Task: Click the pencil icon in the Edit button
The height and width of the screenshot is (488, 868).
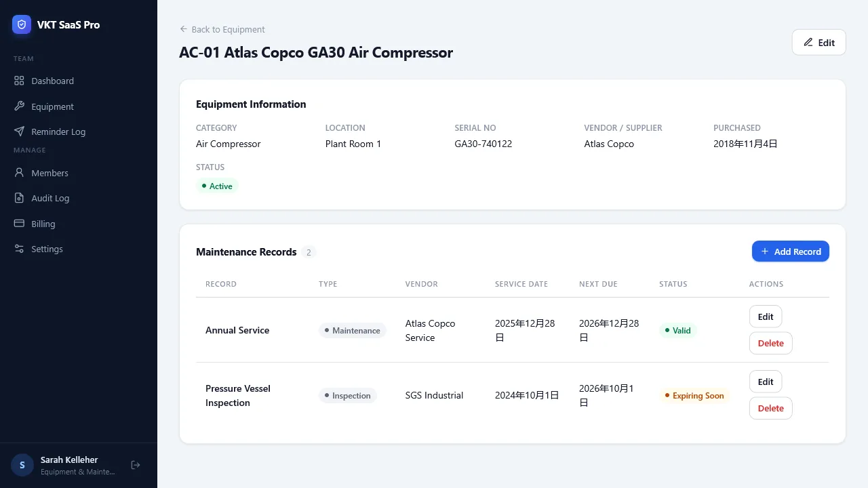Action: (808, 42)
